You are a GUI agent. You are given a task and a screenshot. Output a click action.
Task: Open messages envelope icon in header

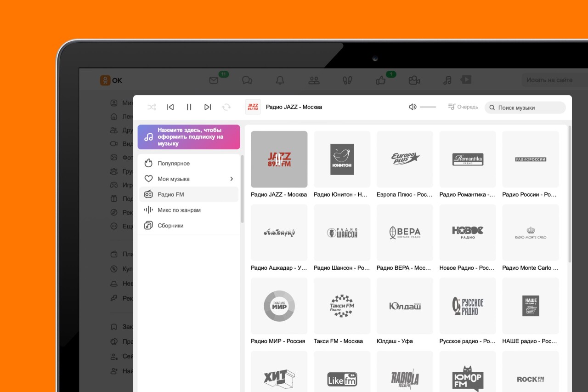pos(214,80)
